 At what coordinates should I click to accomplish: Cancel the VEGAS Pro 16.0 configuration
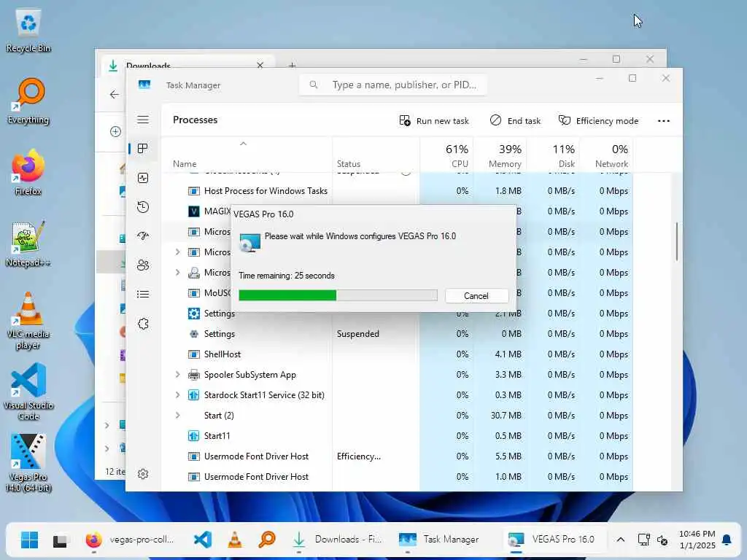coord(476,296)
